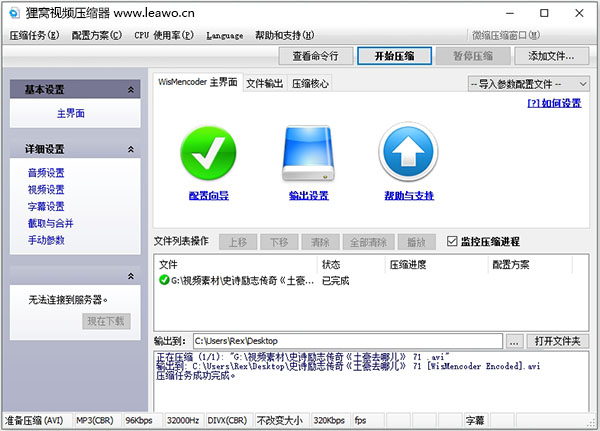Screen dimensions: 600x431
Task: Click 查看命令行 button
Action: (316, 56)
